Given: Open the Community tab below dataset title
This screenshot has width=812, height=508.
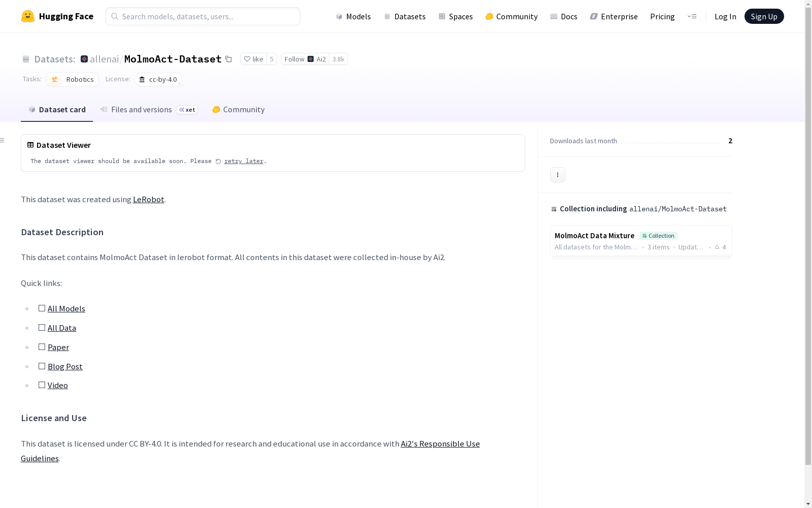Looking at the screenshot, I should point(239,109).
